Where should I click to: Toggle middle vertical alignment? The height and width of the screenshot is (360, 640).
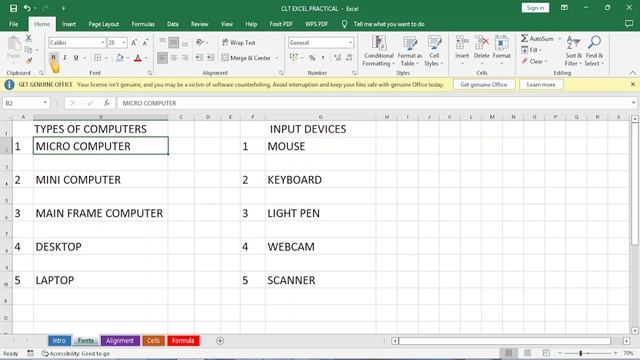pos(173,42)
